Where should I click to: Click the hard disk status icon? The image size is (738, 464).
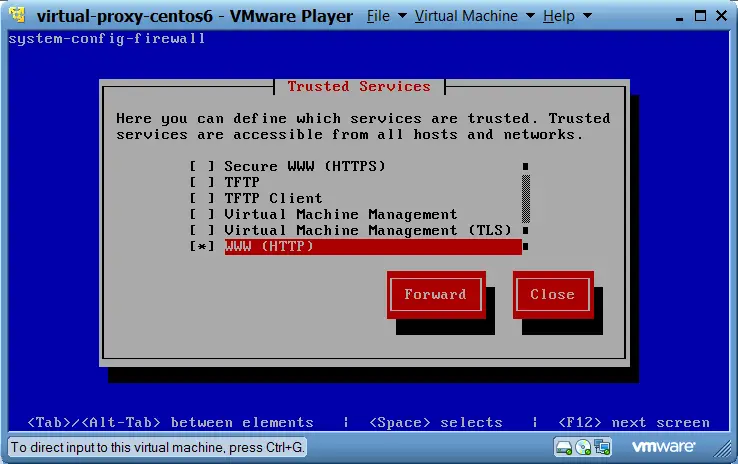coord(563,447)
